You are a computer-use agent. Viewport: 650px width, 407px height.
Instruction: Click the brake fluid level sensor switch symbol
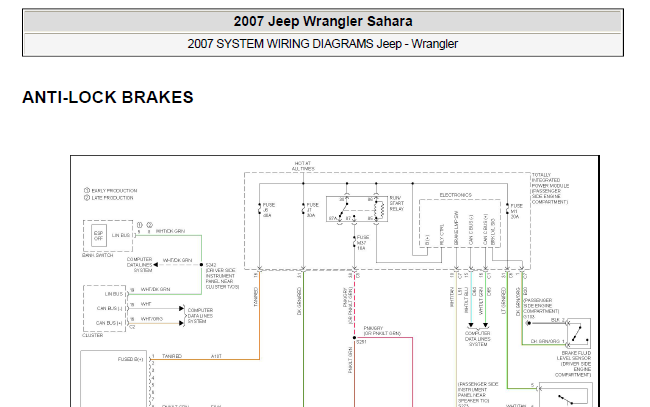pyautogui.click(x=580, y=333)
